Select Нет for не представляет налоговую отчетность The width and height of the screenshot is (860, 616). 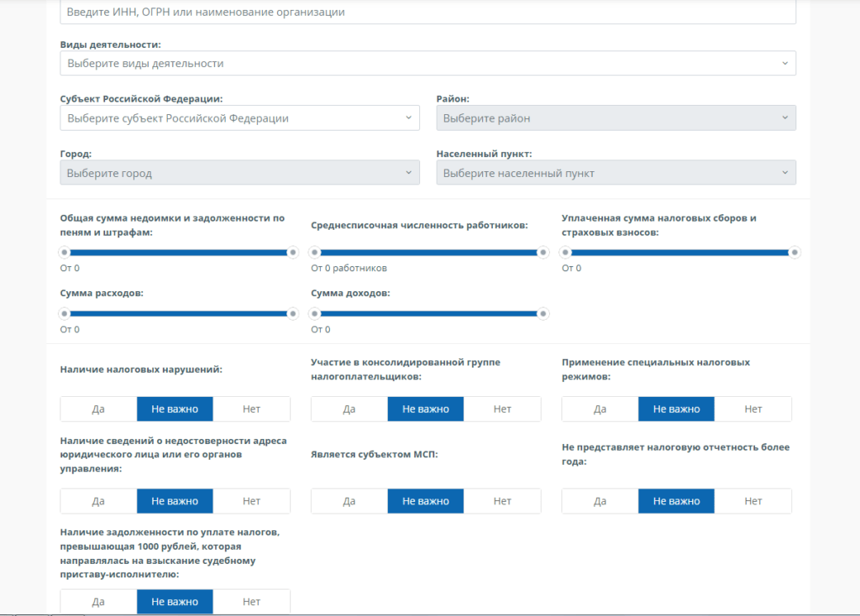pos(753,502)
